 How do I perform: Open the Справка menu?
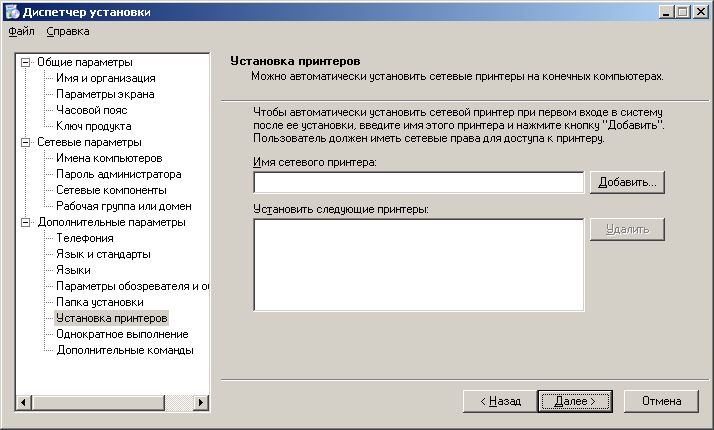tap(68, 31)
